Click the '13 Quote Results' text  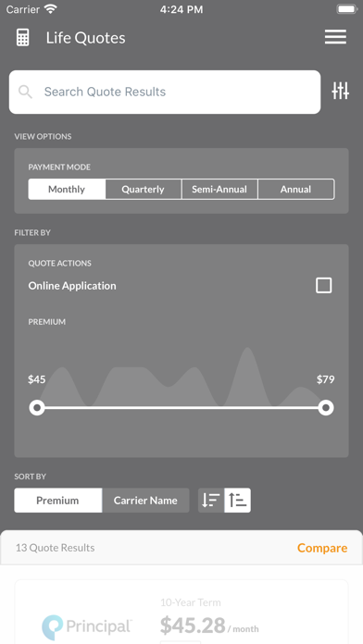pyautogui.click(x=55, y=548)
